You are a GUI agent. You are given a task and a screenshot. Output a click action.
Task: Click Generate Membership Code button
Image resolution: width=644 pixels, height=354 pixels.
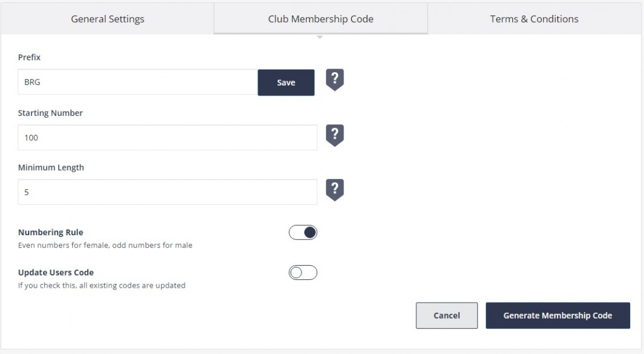coord(558,316)
